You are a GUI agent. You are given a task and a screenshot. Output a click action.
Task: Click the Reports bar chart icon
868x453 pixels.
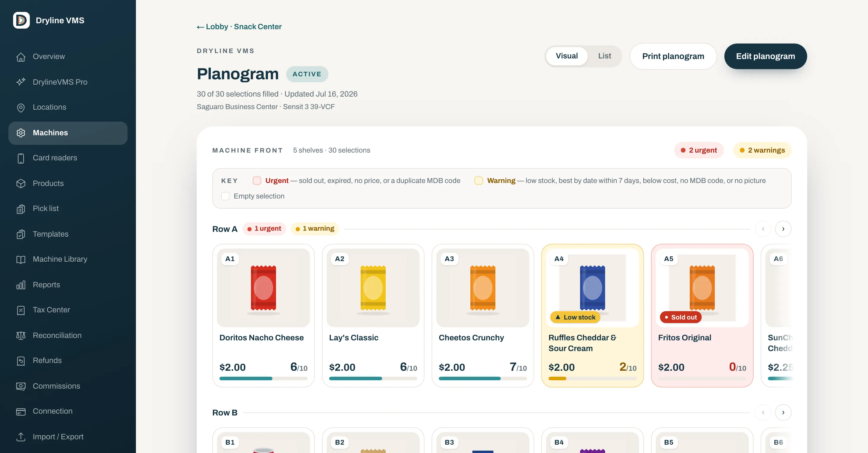tap(21, 285)
